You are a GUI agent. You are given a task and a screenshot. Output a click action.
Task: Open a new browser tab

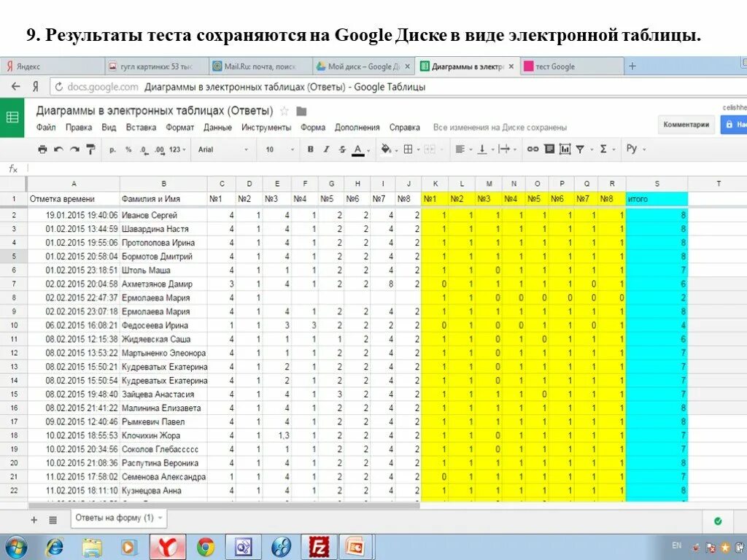tap(632, 66)
